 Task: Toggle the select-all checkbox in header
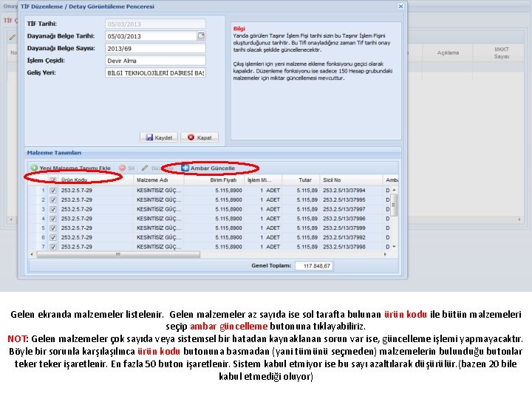pos(53,180)
